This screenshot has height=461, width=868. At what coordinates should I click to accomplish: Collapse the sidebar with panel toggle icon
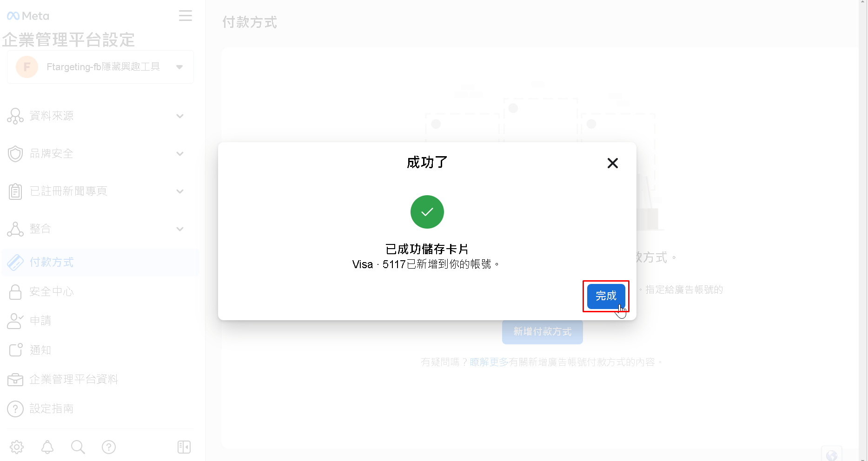pos(184,447)
